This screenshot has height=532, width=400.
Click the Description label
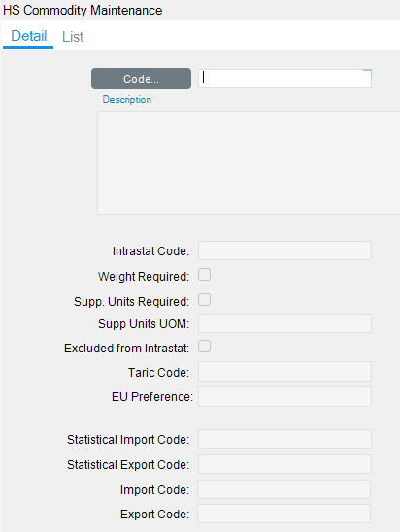click(x=127, y=100)
